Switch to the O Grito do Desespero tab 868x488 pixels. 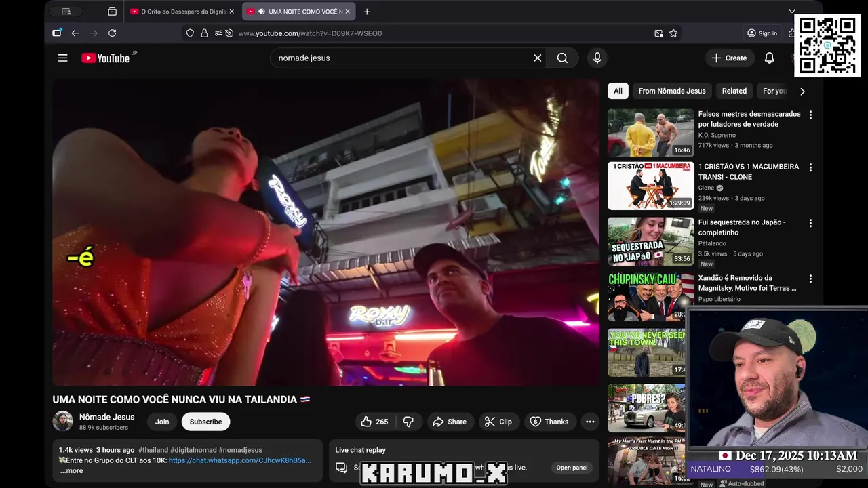tap(182, 12)
